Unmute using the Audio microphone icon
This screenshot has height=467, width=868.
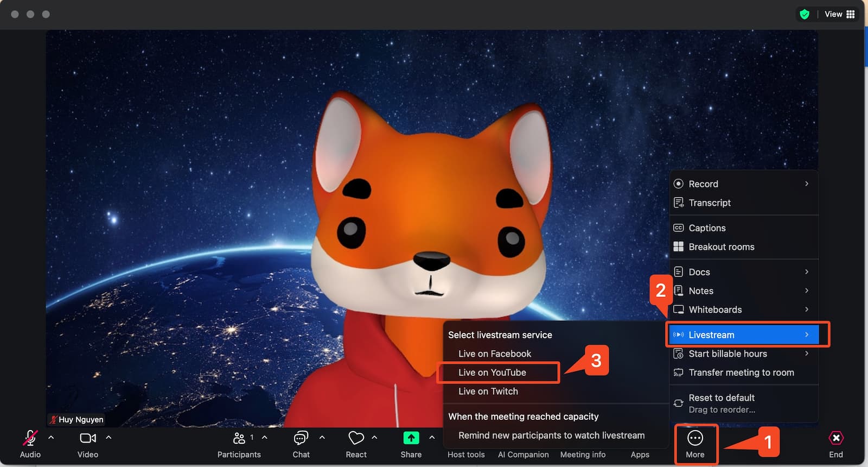click(30, 438)
